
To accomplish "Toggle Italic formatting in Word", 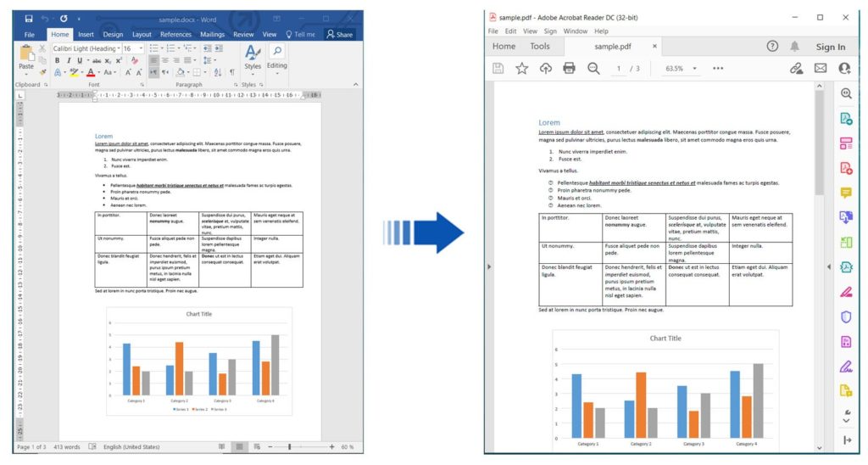I will 68,61.
